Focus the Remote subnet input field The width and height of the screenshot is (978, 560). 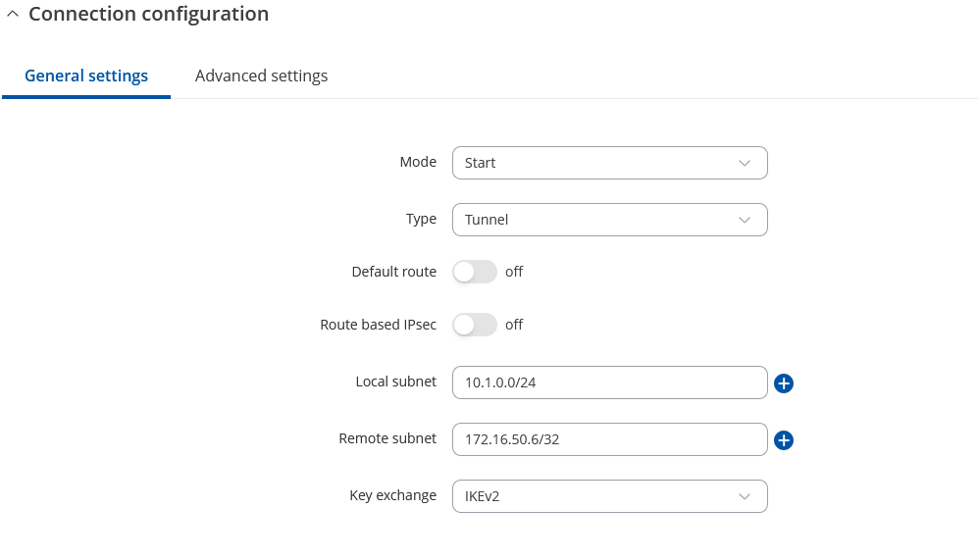pos(609,439)
